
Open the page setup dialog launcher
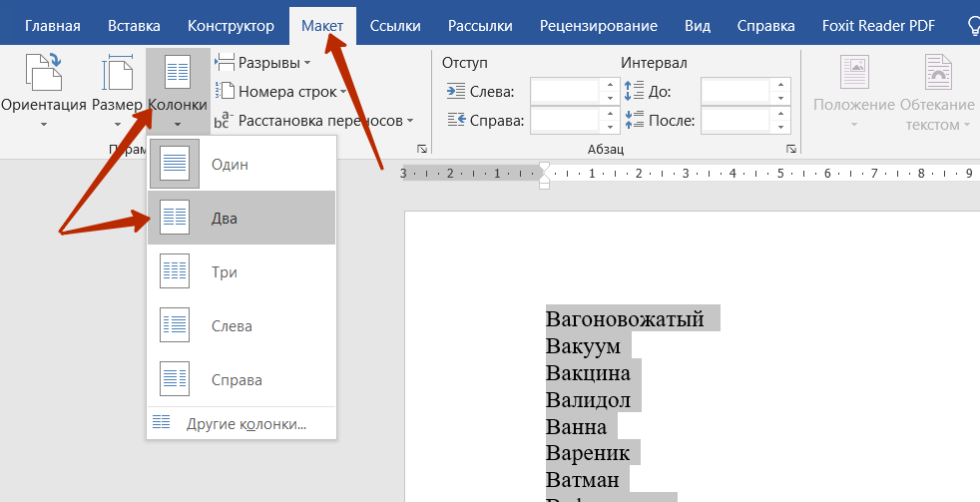point(422,149)
